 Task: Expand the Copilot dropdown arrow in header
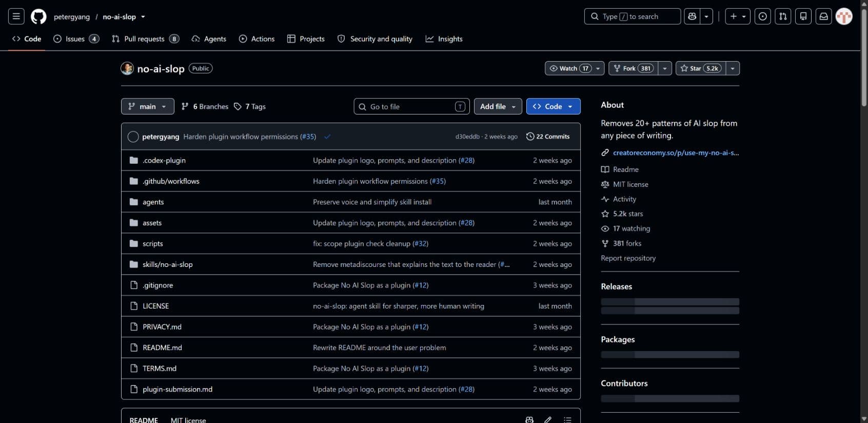point(706,16)
